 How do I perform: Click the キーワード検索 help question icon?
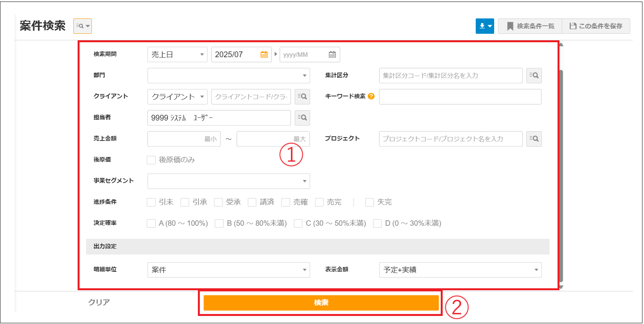click(x=371, y=96)
